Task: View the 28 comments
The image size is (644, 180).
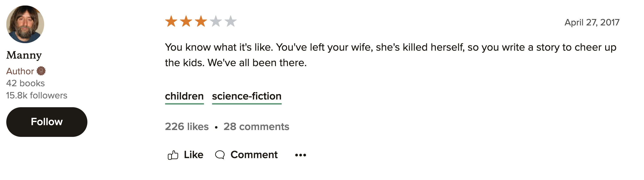Action: point(256,127)
